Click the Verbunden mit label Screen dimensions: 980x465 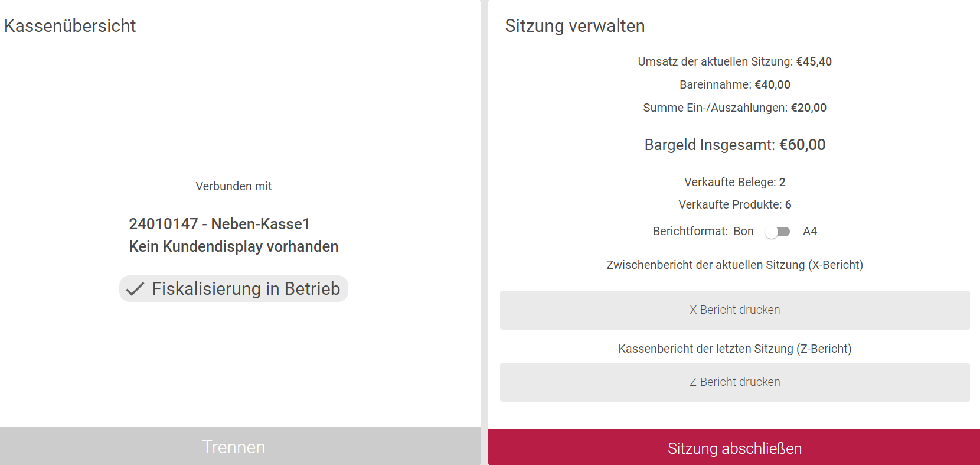[234, 186]
